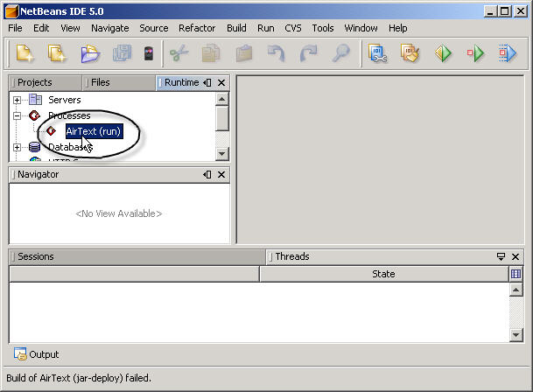Screen dimensions: 533x392
Task: Open the File menu
Action: (15, 28)
